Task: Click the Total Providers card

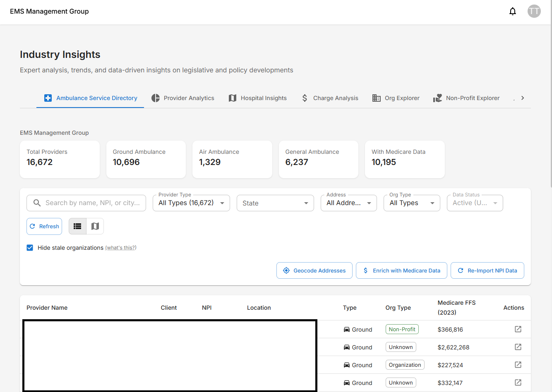Action: coord(60,159)
